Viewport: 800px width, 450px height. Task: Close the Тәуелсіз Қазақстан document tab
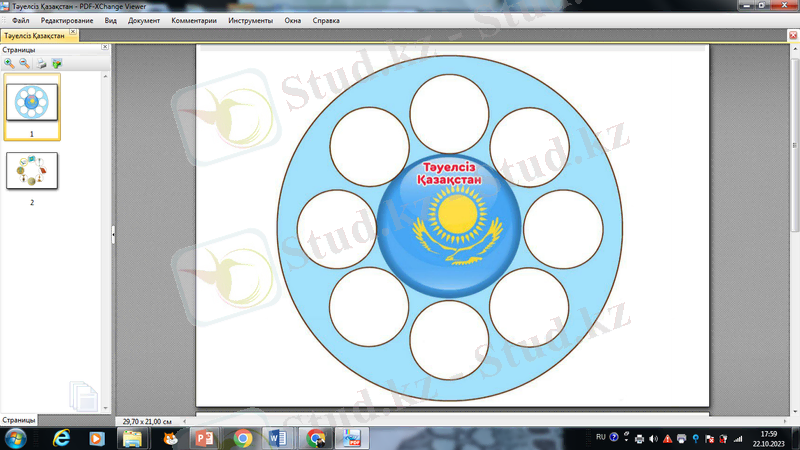coord(792,36)
